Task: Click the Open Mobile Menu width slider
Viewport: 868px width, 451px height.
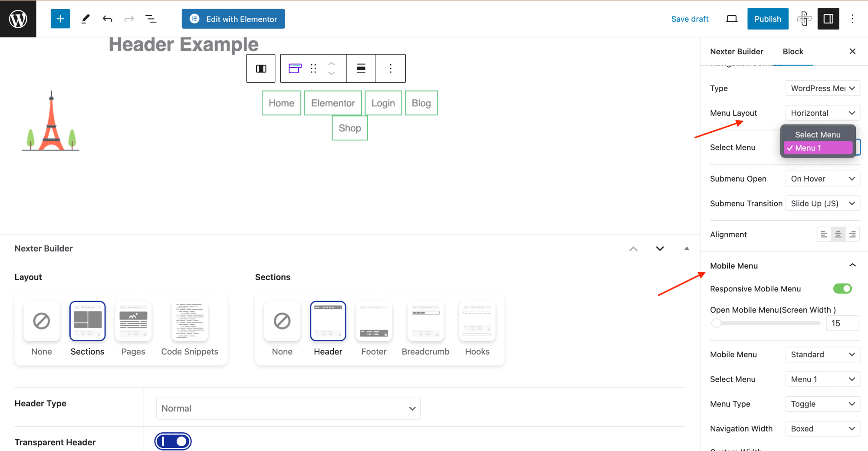Action: [x=766, y=324]
